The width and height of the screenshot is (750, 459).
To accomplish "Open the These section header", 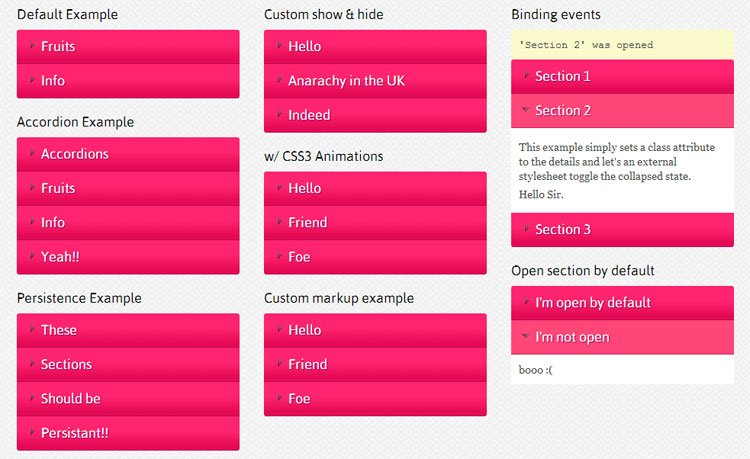I will coord(128,330).
